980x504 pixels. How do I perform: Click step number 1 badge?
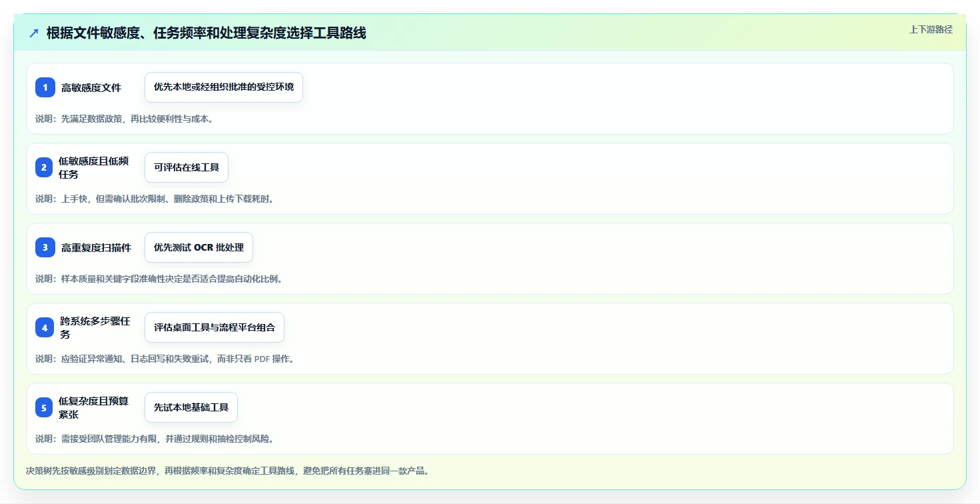click(45, 87)
